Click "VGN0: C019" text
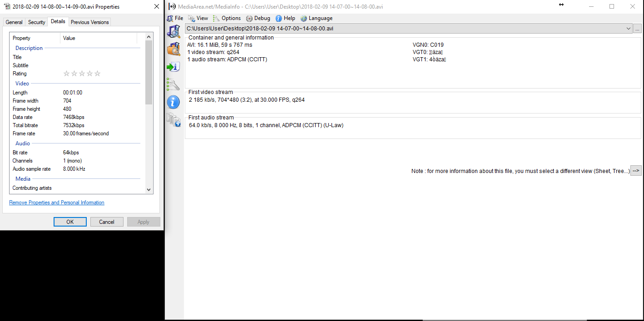The image size is (644, 321). (x=428, y=45)
